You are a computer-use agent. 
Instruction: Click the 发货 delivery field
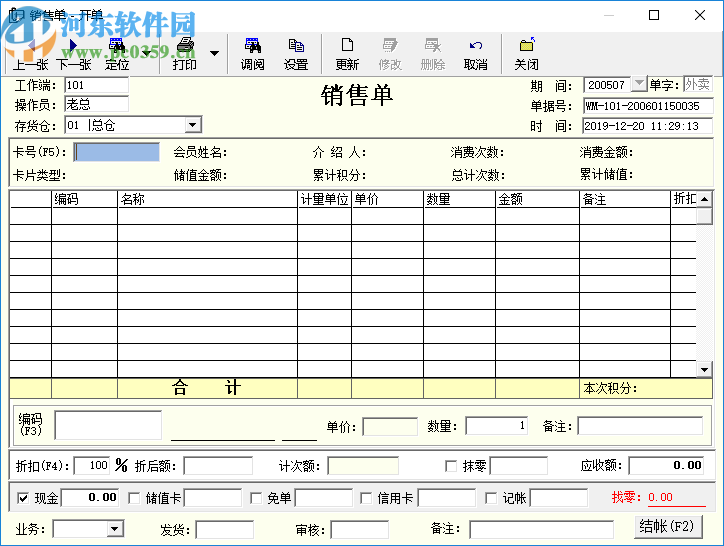(224, 529)
